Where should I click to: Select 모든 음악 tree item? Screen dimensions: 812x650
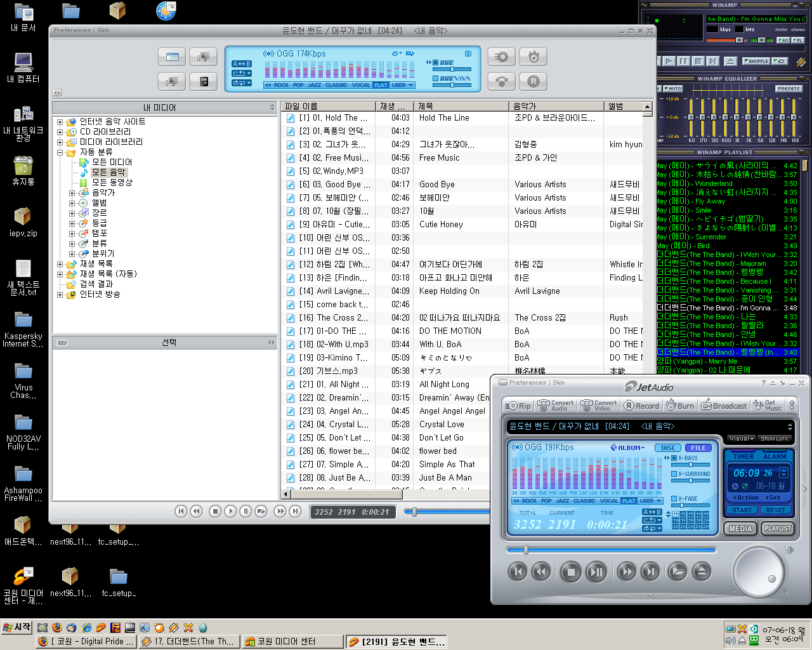(x=108, y=173)
